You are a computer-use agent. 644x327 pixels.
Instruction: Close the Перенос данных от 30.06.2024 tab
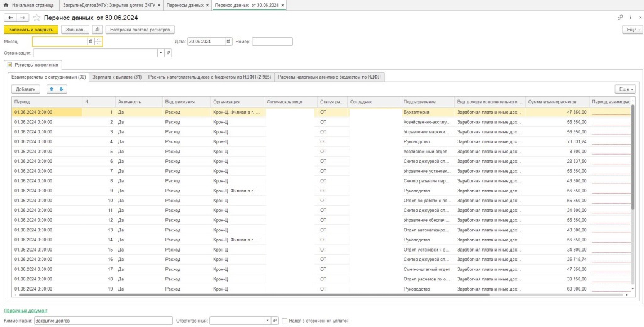pyautogui.click(x=282, y=5)
